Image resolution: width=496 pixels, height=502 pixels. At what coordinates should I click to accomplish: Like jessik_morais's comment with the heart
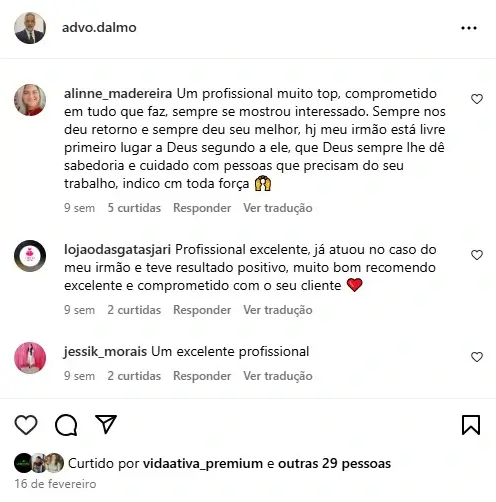point(477,357)
